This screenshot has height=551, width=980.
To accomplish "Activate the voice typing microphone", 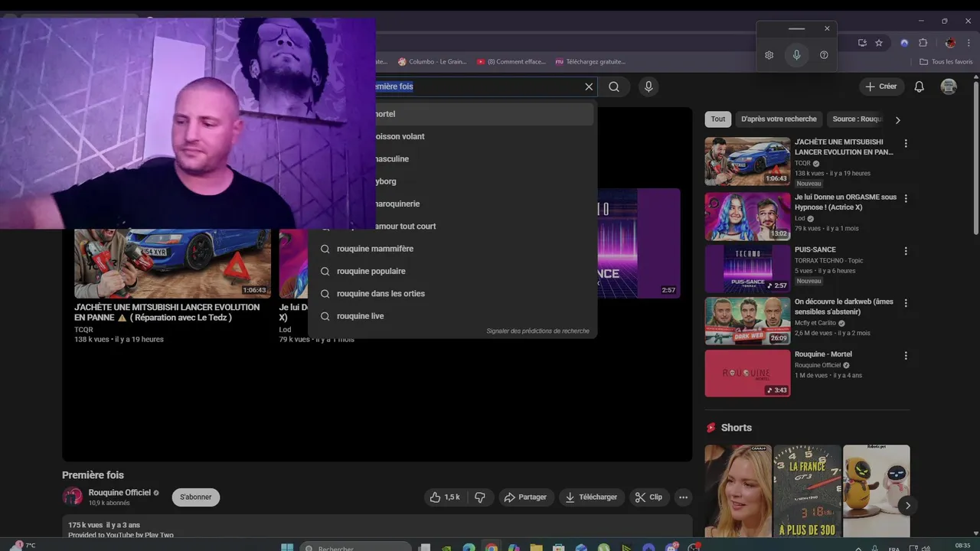I will 797,55.
